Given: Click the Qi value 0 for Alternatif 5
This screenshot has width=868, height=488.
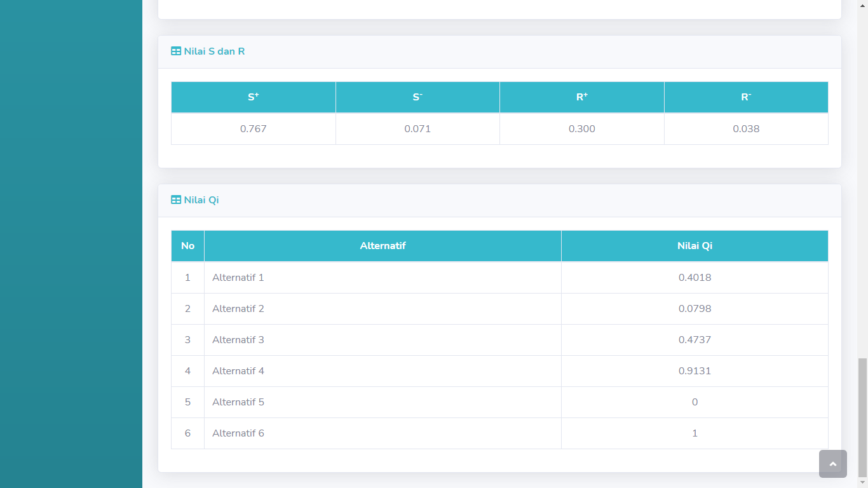Looking at the screenshot, I should [695, 402].
